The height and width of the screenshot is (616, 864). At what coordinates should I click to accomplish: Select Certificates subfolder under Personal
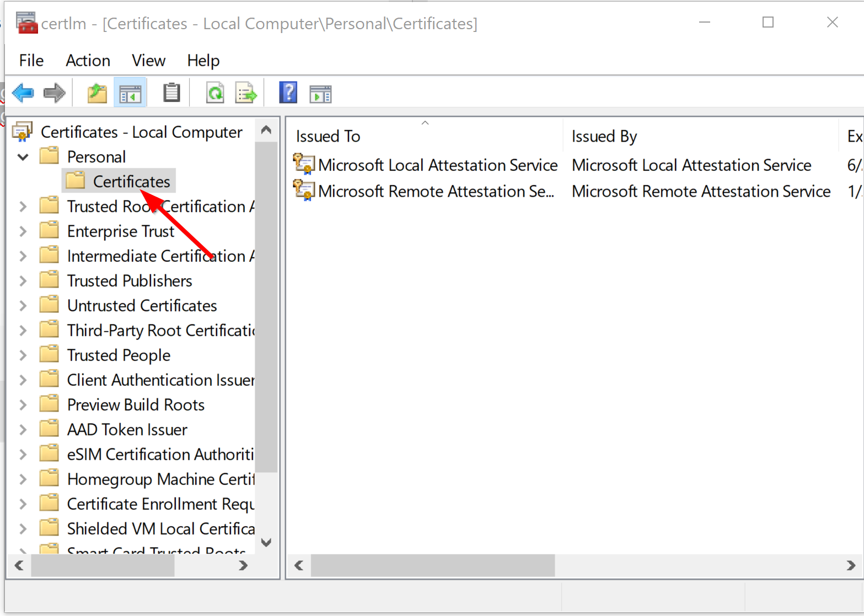pos(131,181)
